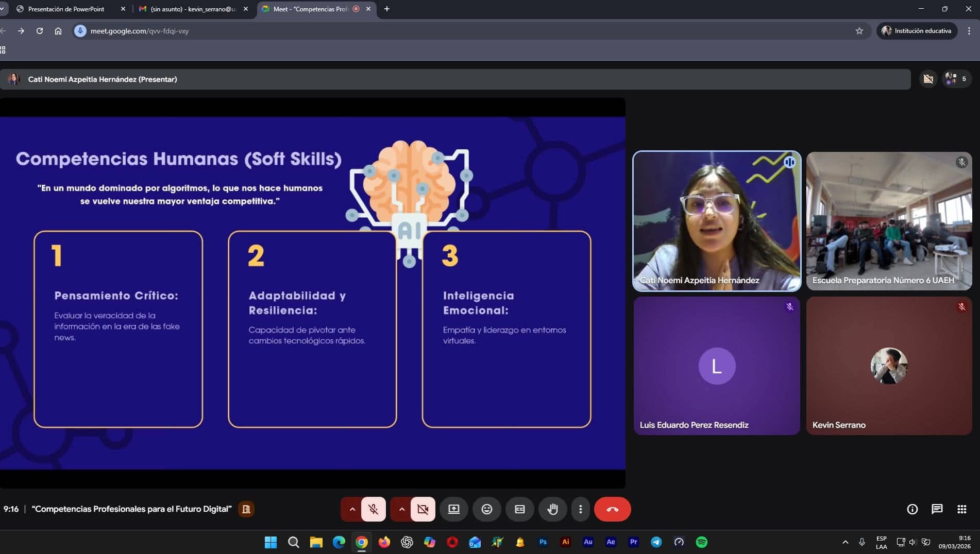Click the Institución educativa profile button

click(917, 31)
